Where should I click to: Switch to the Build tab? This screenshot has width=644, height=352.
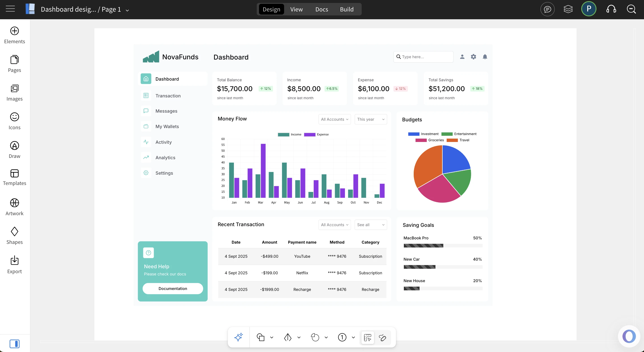pos(347,9)
